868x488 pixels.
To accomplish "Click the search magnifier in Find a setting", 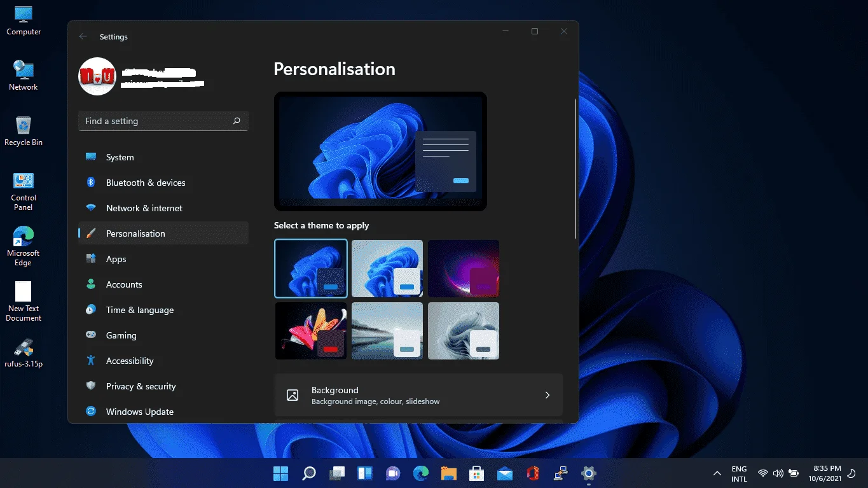I will pos(237,121).
